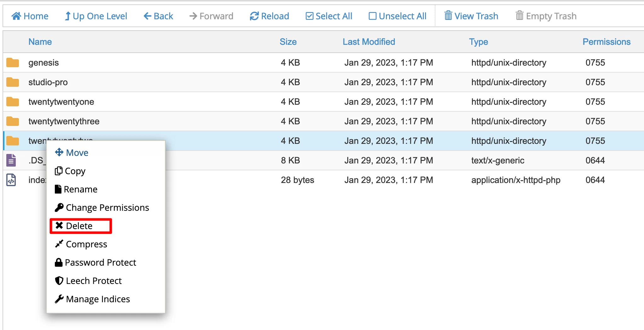
Task: Click Empty Trash in toolbar
Action: pyautogui.click(x=546, y=16)
